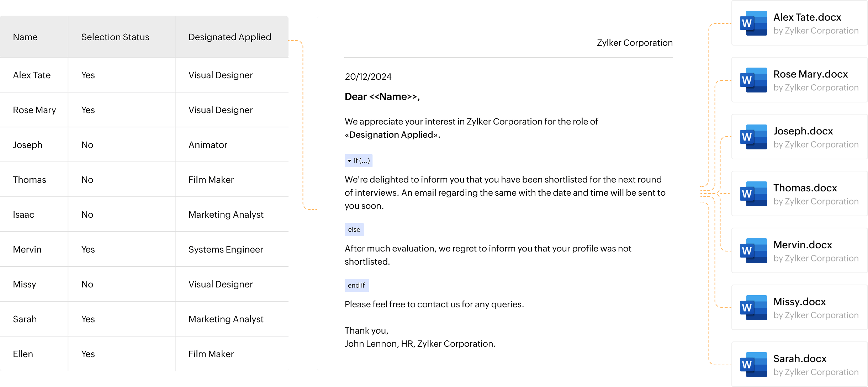868x387 pixels.
Task: Click the date 20/12/2024 in the letter
Action: pyautogui.click(x=368, y=76)
